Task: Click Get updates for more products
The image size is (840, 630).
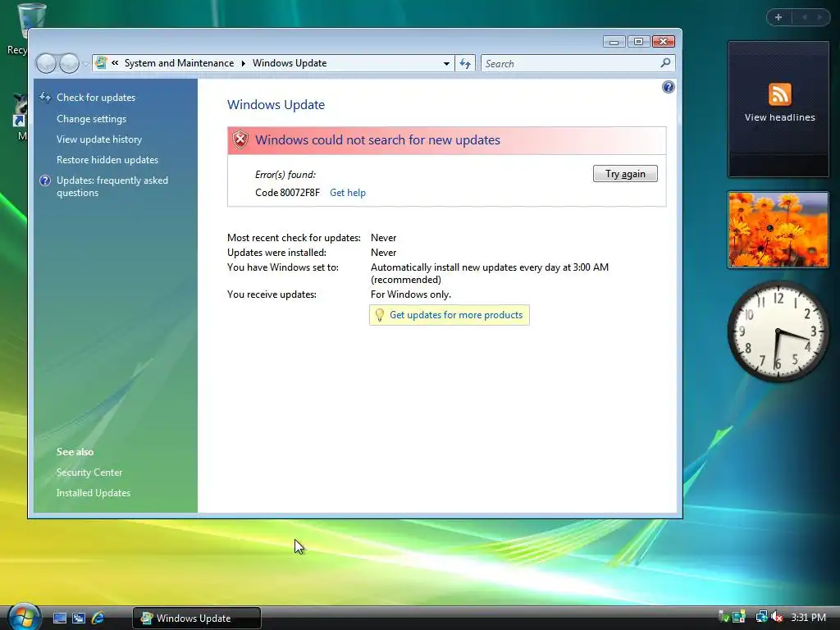Action: 456,315
